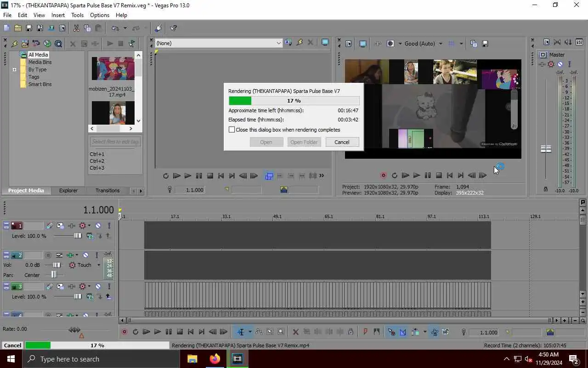This screenshot has height=368, width=588.
Task: Click the Master Bus FX icon
Action: click(x=543, y=64)
